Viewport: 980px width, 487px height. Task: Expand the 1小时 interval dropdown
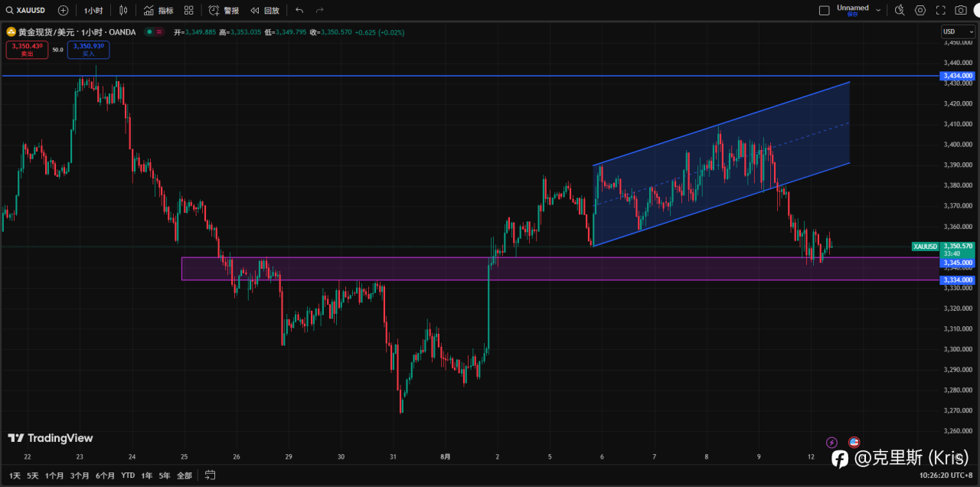coord(93,10)
